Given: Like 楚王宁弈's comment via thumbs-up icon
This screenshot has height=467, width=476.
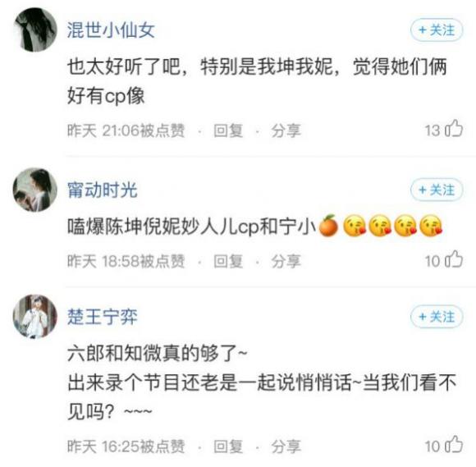Looking at the screenshot, I should coord(454,444).
